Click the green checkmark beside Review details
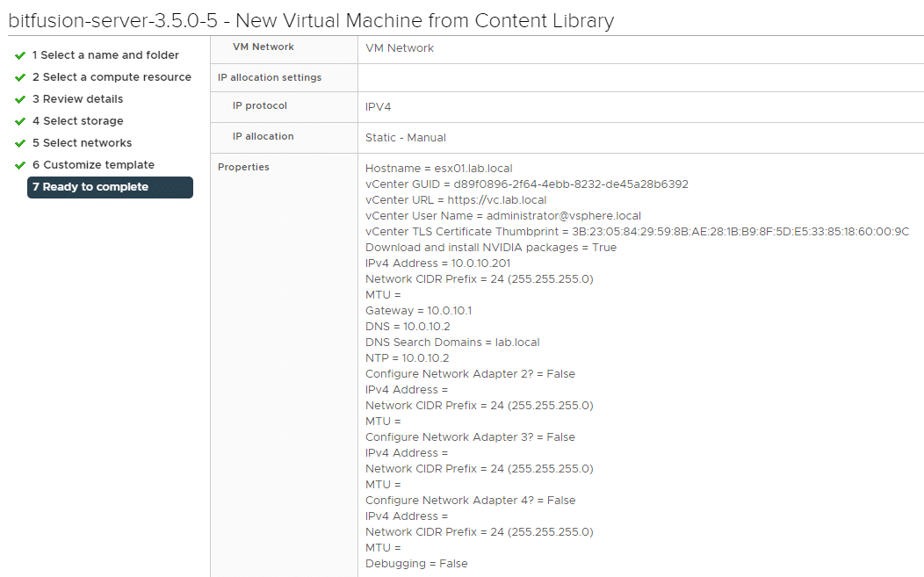The width and height of the screenshot is (924, 577). pos(20,99)
